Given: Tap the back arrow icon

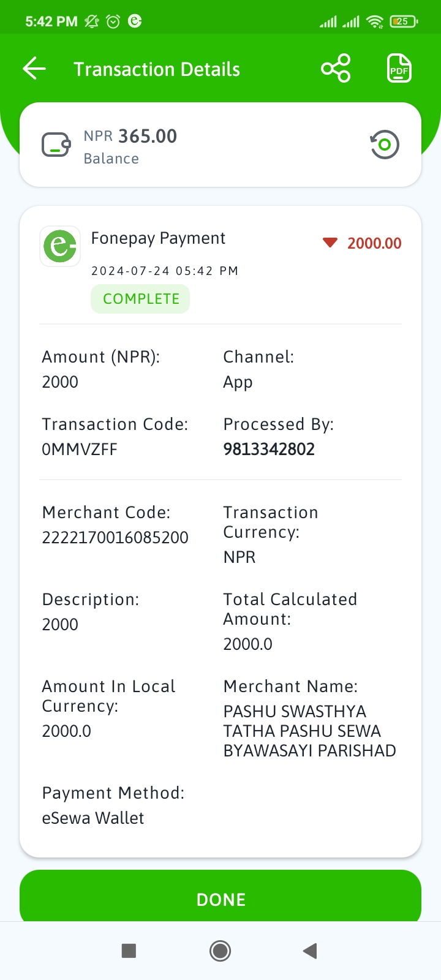Looking at the screenshot, I should (34, 69).
